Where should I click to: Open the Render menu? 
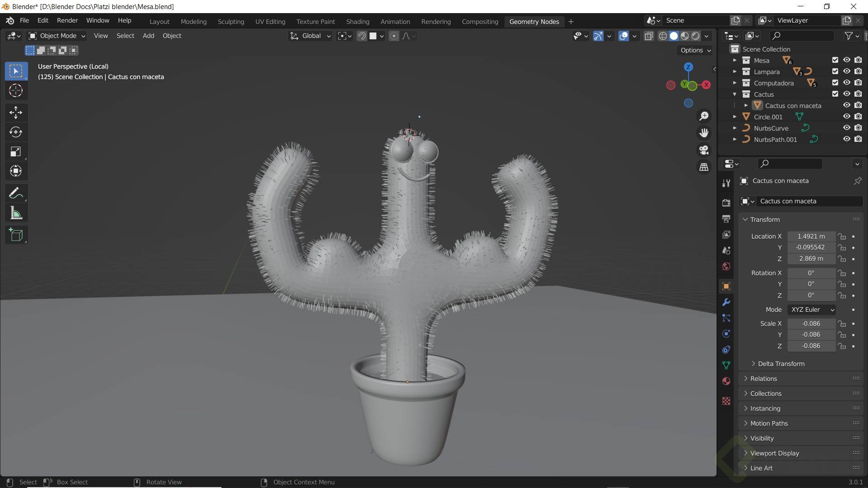click(67, 20)
